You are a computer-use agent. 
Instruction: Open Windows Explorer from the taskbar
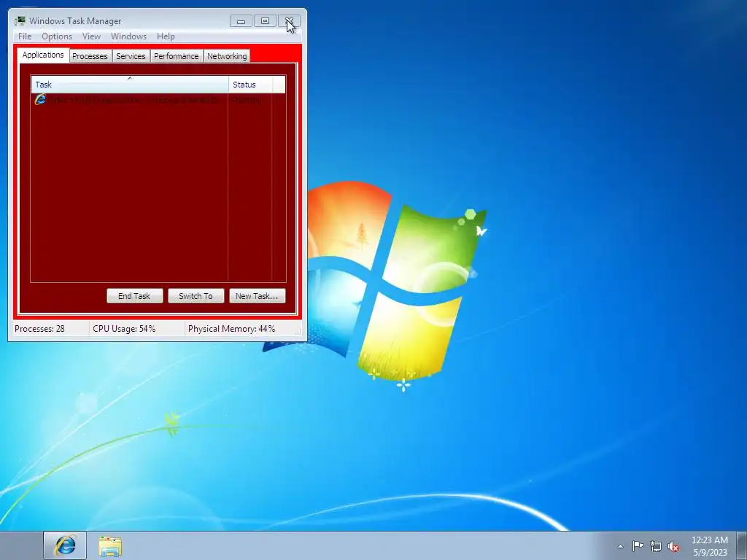click(110, 545)
